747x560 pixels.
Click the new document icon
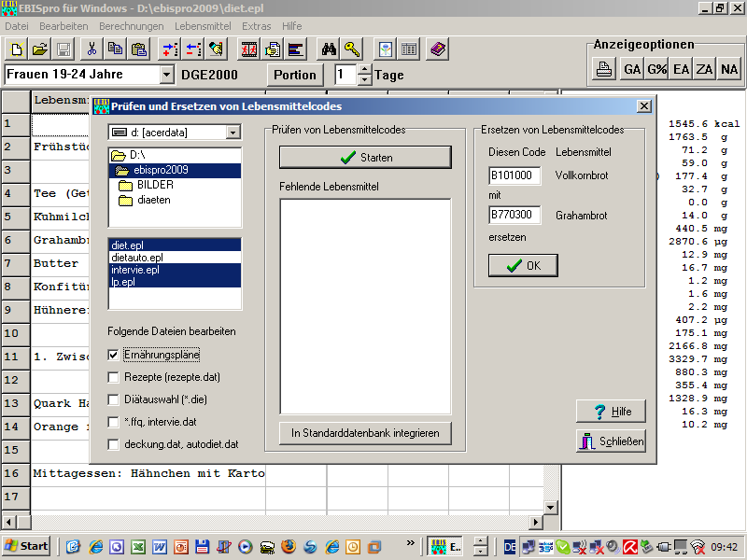[x=17, y=49]
